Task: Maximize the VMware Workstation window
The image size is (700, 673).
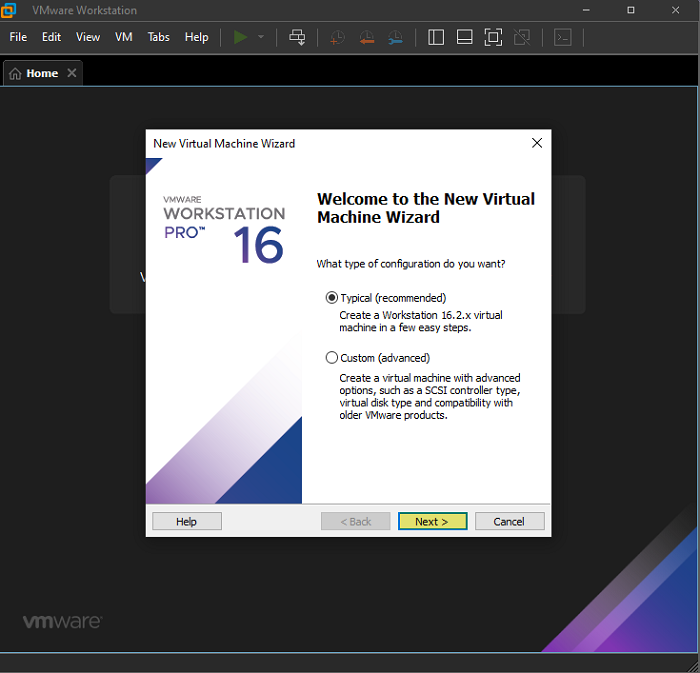Action: click(631, 10)
